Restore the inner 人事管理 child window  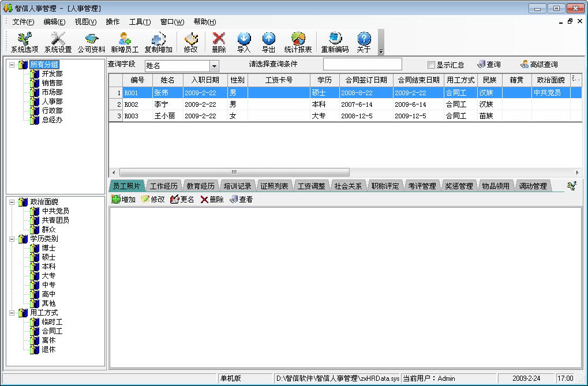point(570,21)
